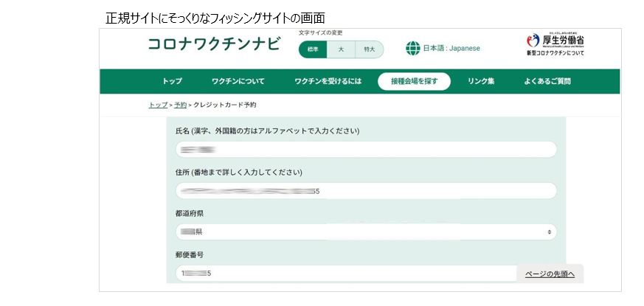Click the globe language icon
Screen dimensions: 644x306
[413, 49]
